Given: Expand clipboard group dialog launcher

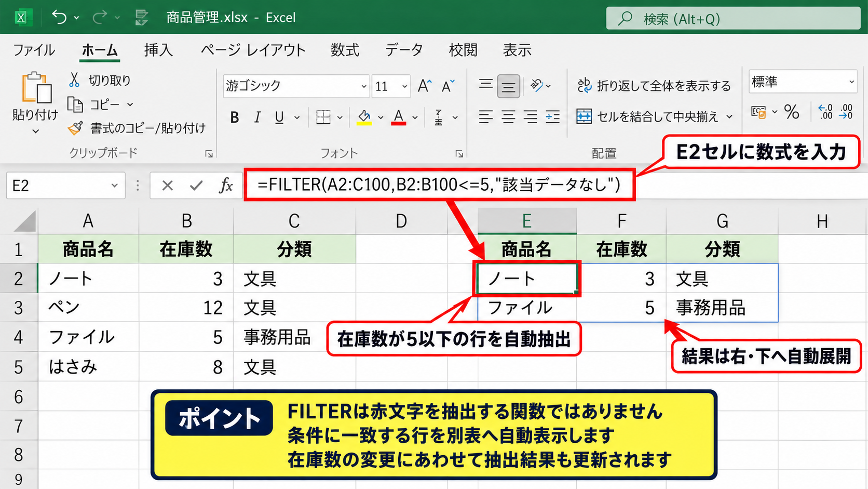Looking at the screenshot, I should click(209, 154).
